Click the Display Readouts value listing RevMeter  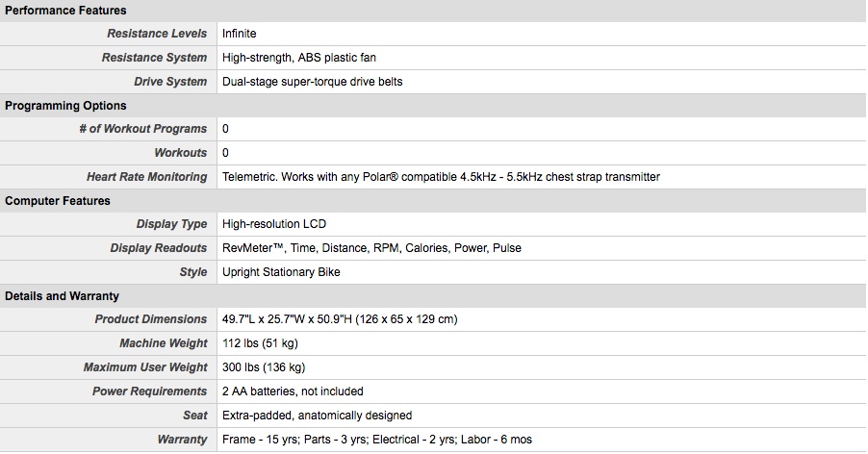[x=371, y=248]
